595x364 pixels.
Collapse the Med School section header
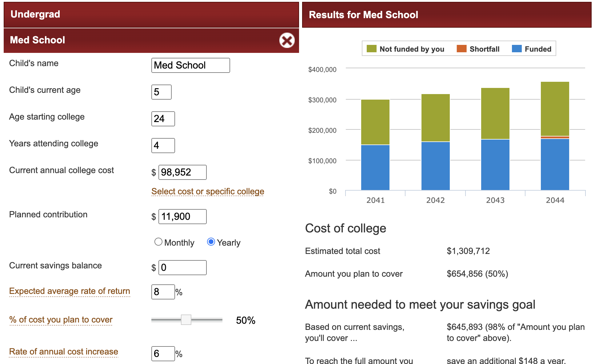click(x=138, y=40)
